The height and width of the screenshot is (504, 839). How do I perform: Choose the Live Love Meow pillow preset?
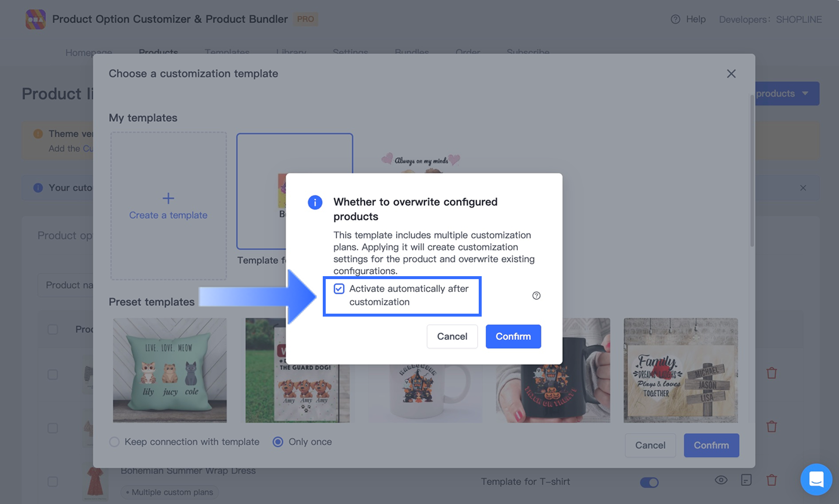click(170, 370)
